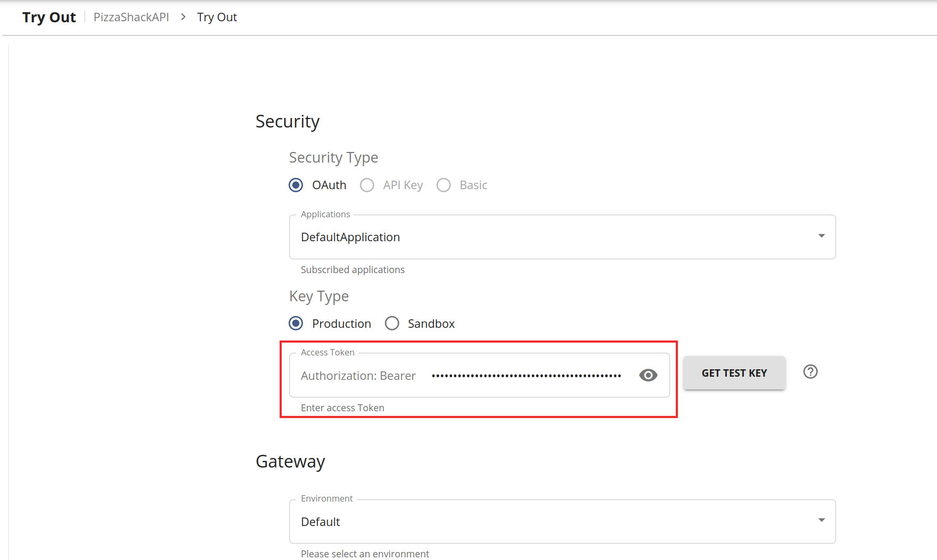Screen dimensions: 937x560
Task: Go to PizzaShackAPI via breadcrumb link
Action: coord(131,17)
